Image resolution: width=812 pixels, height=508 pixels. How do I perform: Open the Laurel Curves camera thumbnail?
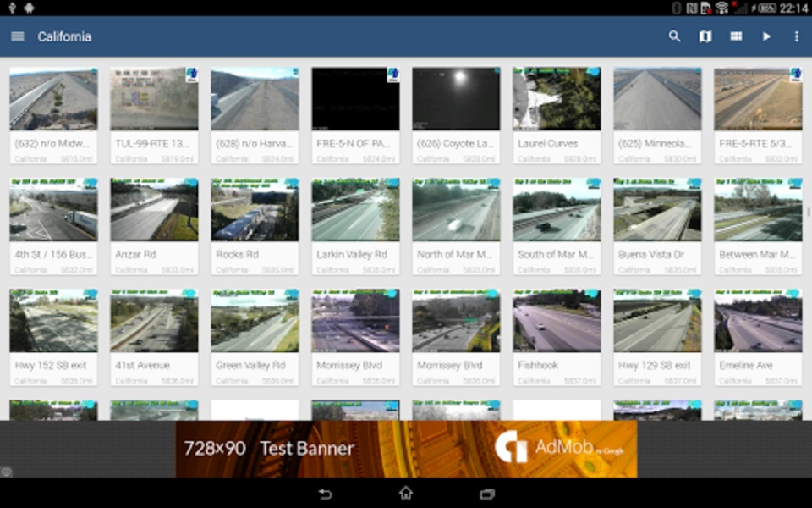[x=557, y=98]
